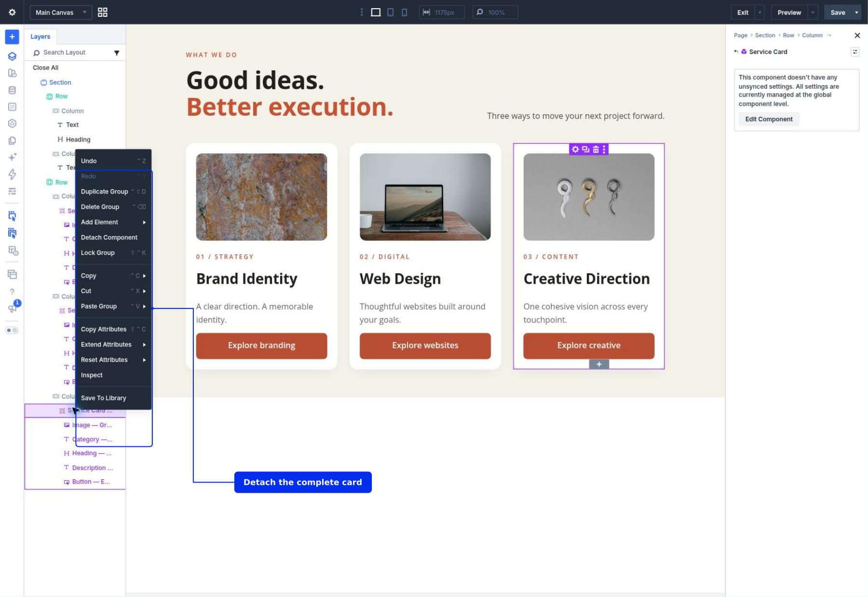Open the gear settings on the selected card toolbar
Viewport: 868px width, 597px height.
point(575,150)
